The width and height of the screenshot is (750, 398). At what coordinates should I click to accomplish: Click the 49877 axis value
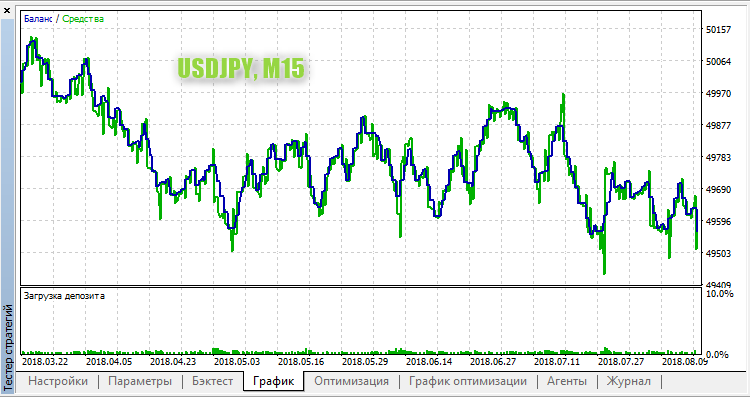718,125
